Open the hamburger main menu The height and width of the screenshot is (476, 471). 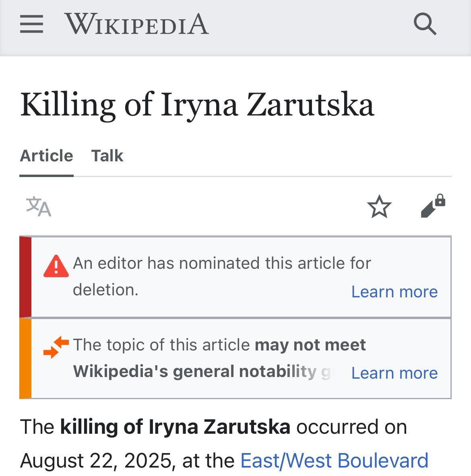click(x=31, y=24)
